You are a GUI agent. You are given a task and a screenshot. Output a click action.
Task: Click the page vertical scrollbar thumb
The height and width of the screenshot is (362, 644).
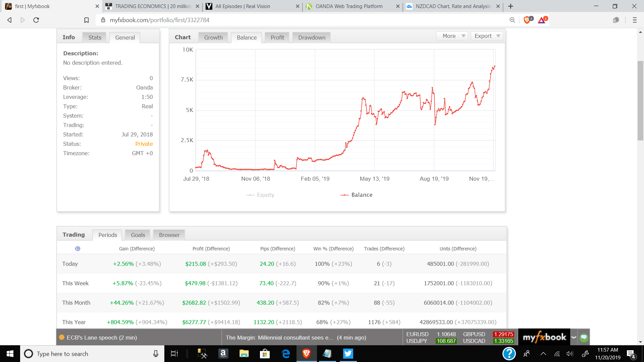coord(640,101)
